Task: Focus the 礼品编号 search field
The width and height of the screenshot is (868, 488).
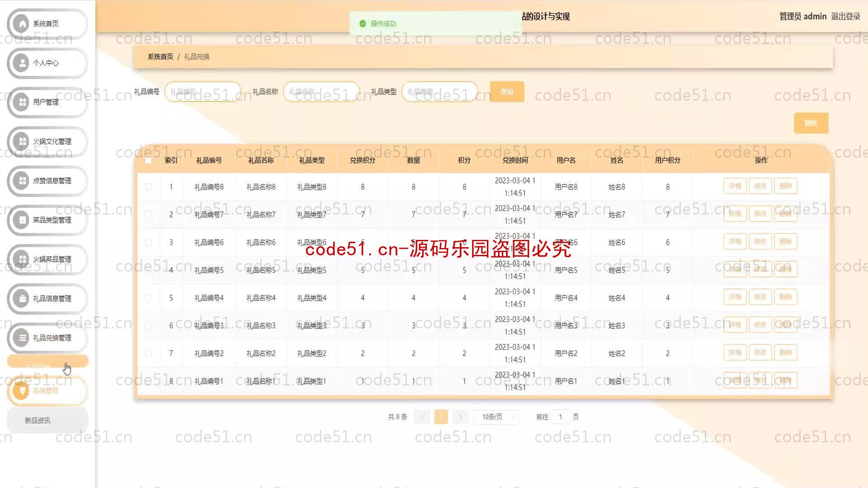Action: pyautogui.click(x=203, y=92)
